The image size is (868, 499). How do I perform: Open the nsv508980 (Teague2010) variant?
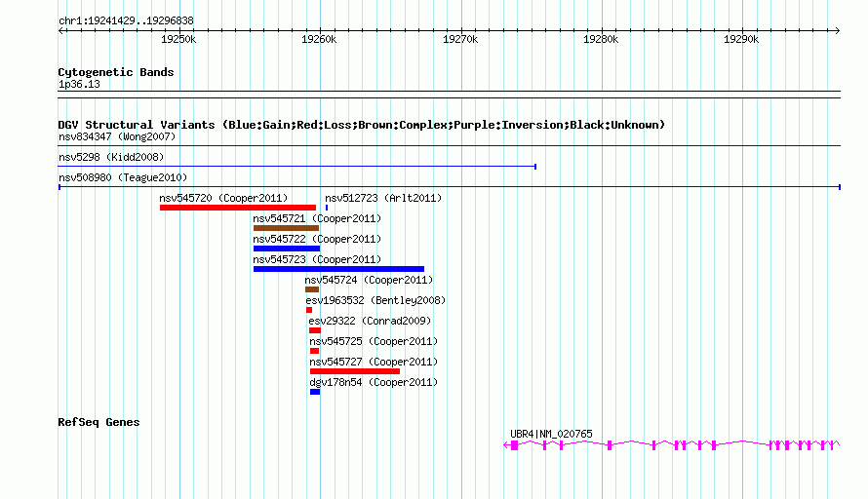[123, 177]
